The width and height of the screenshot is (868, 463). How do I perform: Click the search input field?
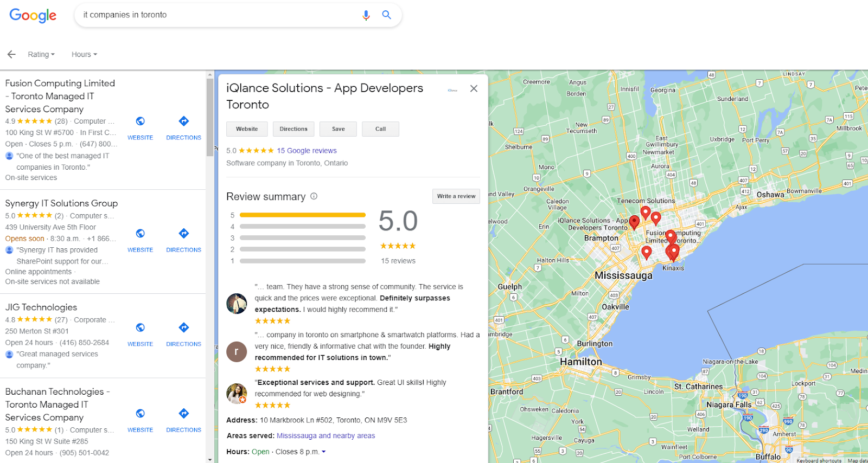[x=217, y=15]
